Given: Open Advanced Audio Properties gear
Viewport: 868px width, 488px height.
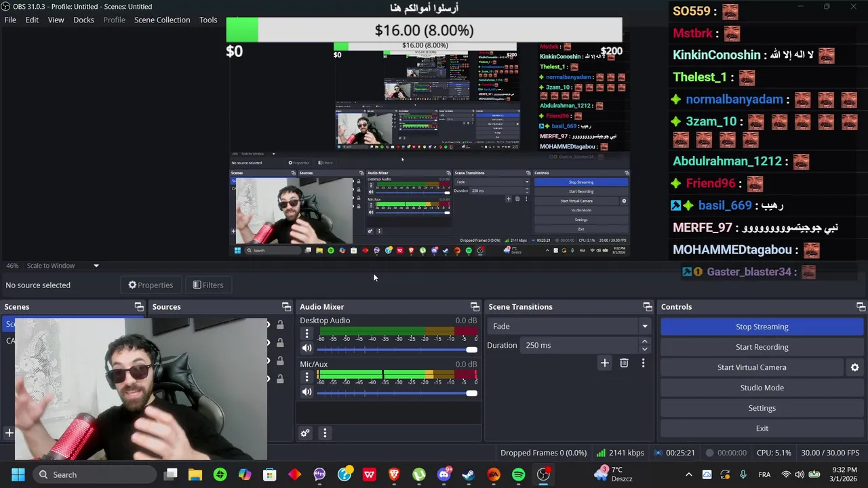Looking at the screenshot, I should point(305,433).
